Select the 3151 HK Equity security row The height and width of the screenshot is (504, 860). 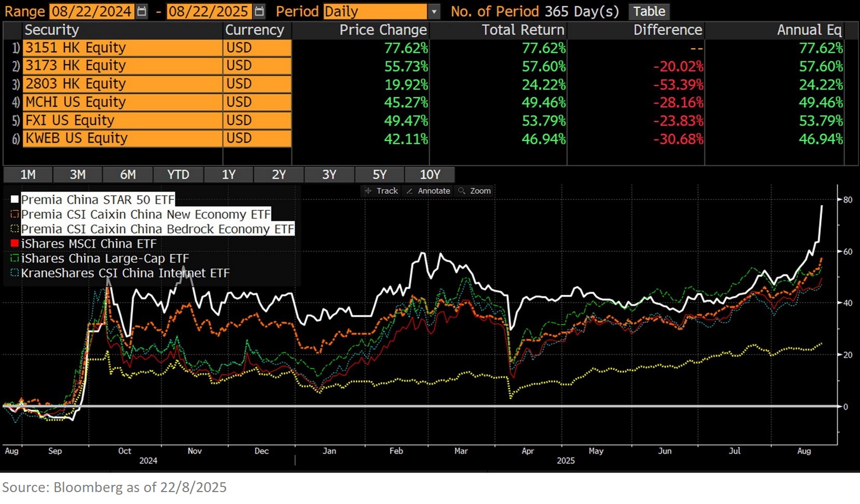point(122,48)
